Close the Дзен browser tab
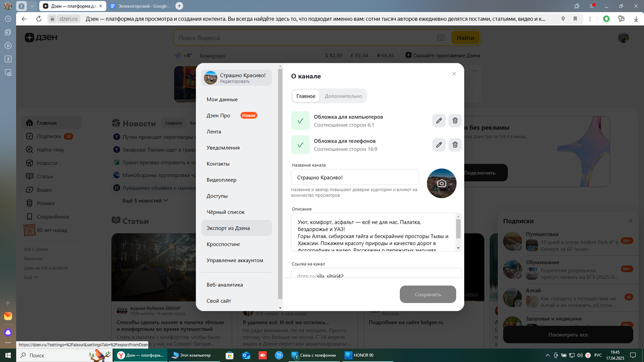The width and height of the screenshot is (644, 362). 101,6
